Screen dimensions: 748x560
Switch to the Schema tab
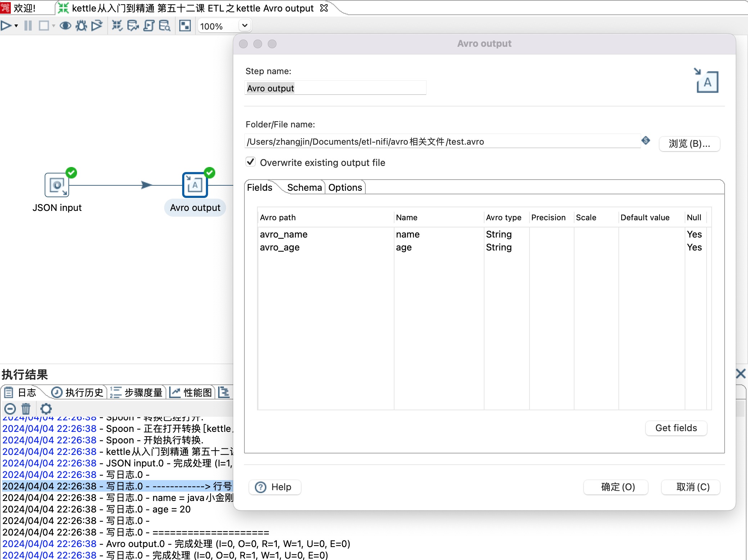(304, 187)
